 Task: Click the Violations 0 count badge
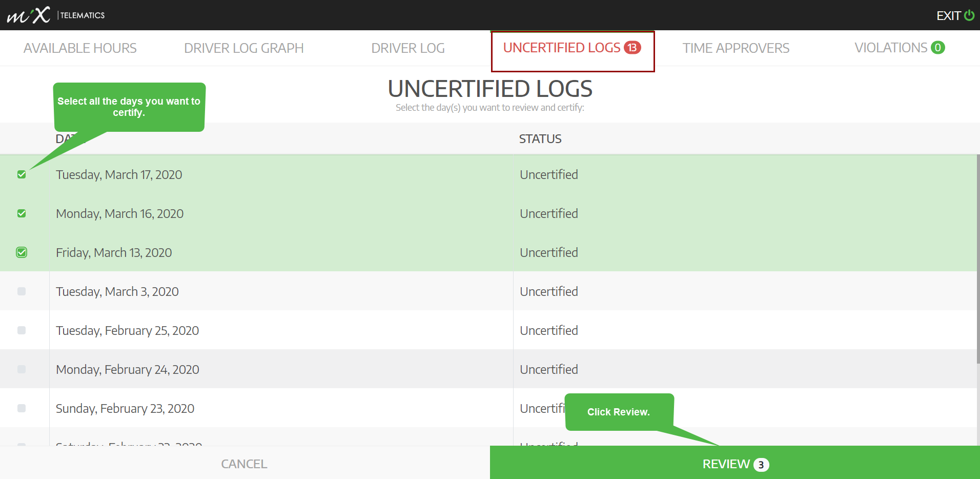[937, 48]
